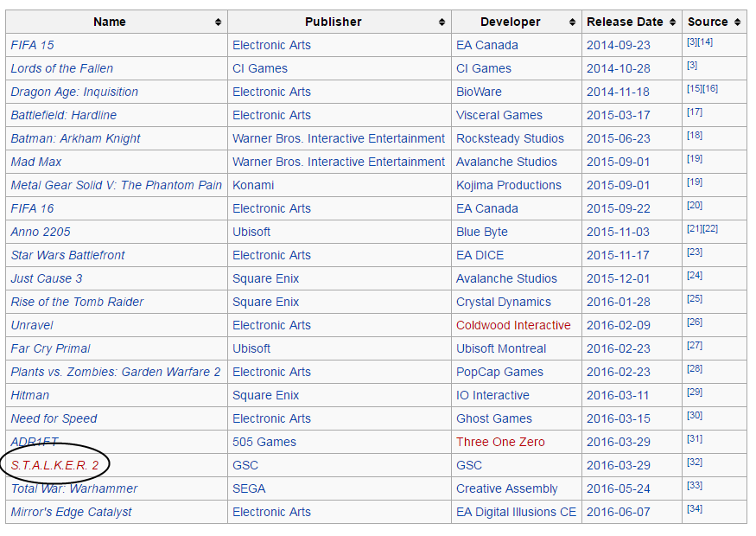Open the Mad Max game link
Image resolution: width=756 pixels, height=536 pixels.
36,162
